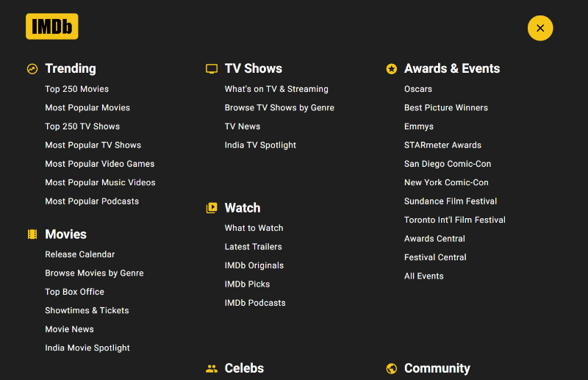Go to India TV Spotlight
588x380 pixels.
(x=260, y=146)
